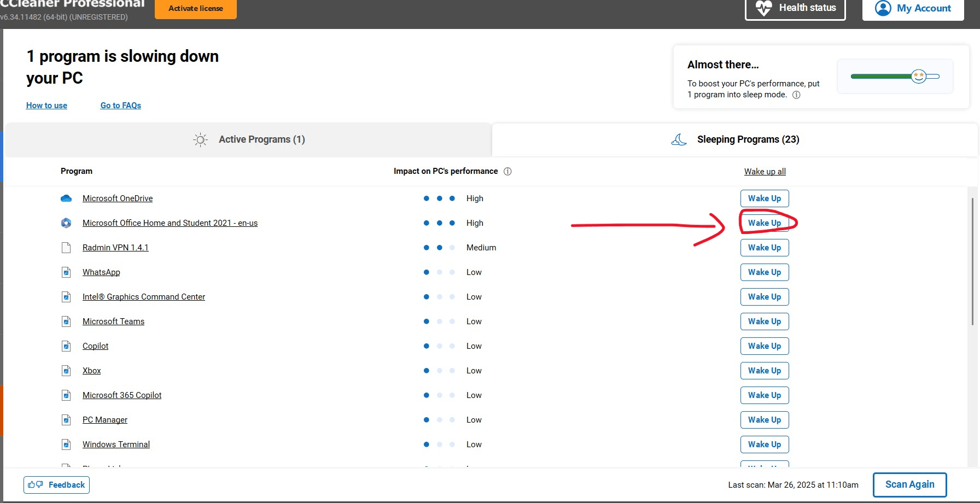The width and height of the screenshot is (980, 503).
Task: Wake up Microsoft 365 Copilot
Action: point(765,395)
